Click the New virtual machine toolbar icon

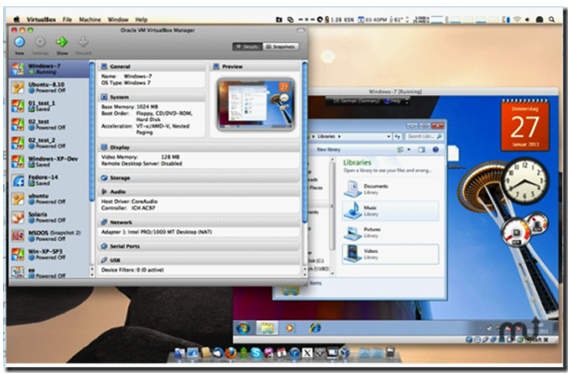[x=20, y=42]
